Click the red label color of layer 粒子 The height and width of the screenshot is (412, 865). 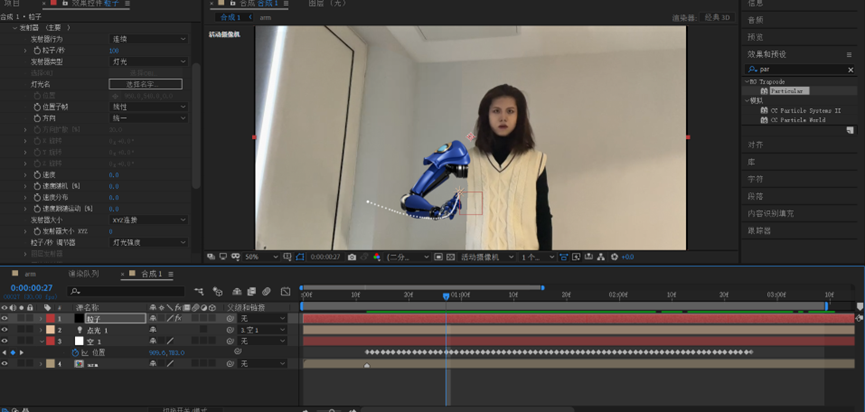pyautogui.click(x=51, y=319)
